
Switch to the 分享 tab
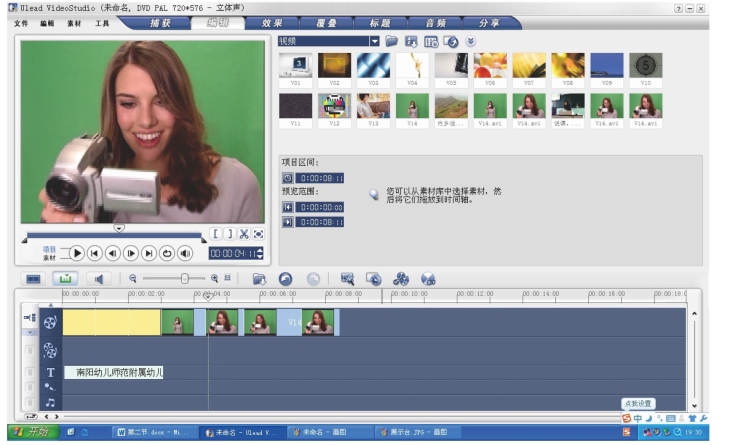(489, 22)
